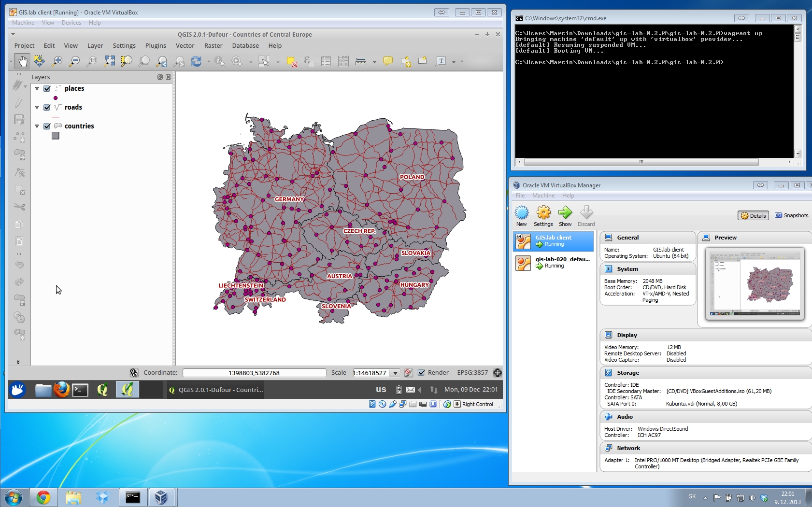Open the annotation tool dropdown arrow
Viewport: 812px width, 507px height.
[x=454, y=62]
